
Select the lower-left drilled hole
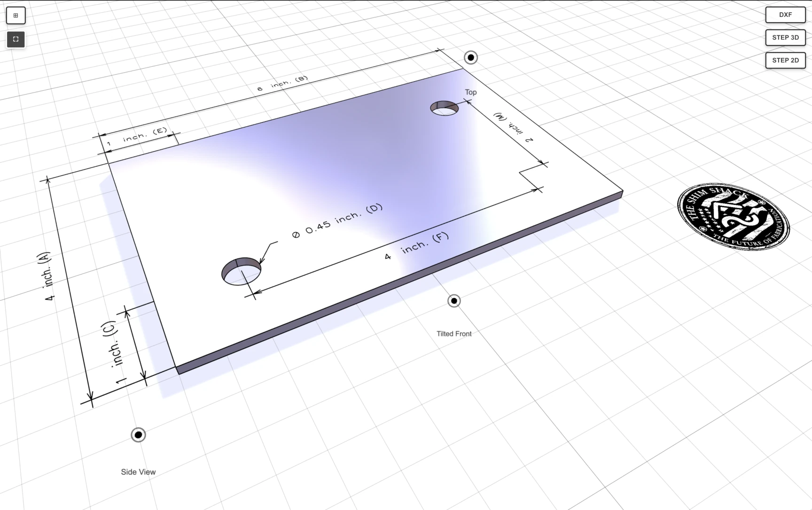[241, 272]
